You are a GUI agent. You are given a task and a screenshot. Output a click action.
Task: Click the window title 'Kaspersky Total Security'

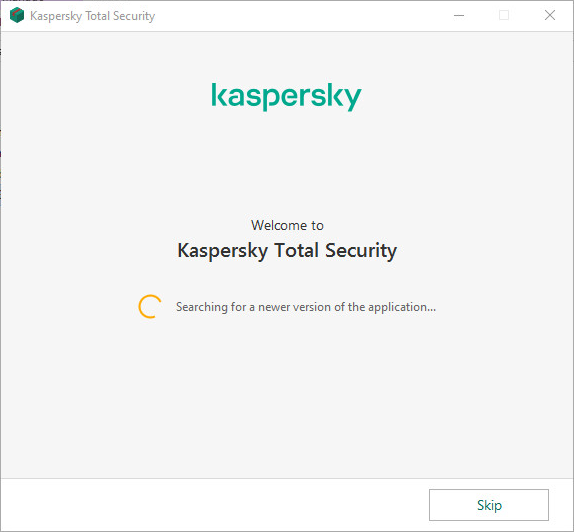tap(93, 16)
